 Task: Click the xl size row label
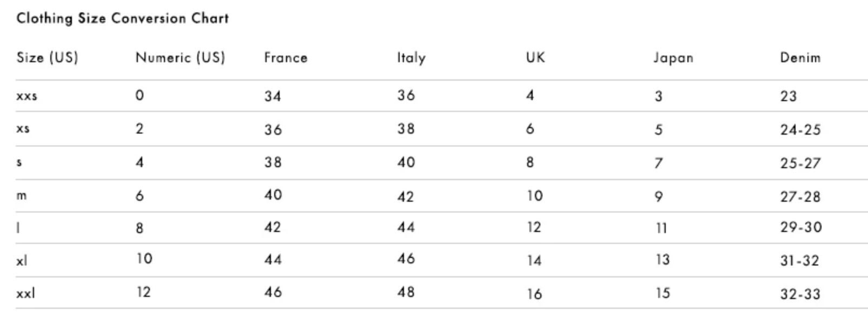tap(22, 261)
